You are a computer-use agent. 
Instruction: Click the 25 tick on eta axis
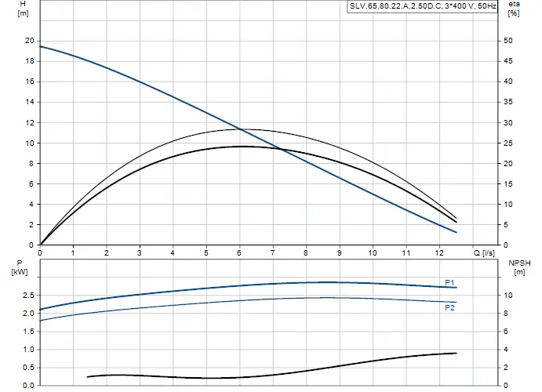pos(507,143)
